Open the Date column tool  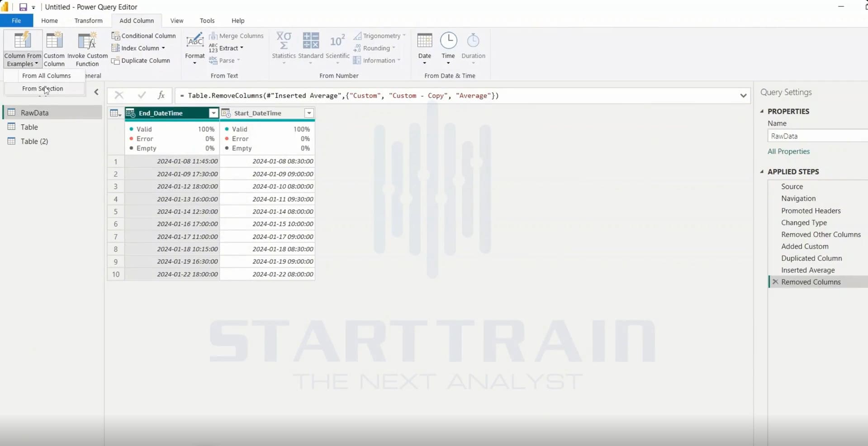click(x=425, y=48)
